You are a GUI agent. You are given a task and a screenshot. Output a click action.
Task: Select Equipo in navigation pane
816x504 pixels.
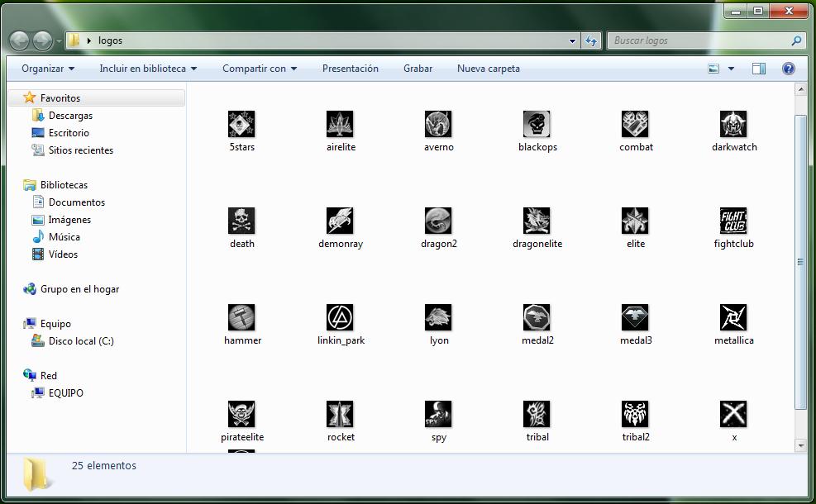click(x=55, y=324)
